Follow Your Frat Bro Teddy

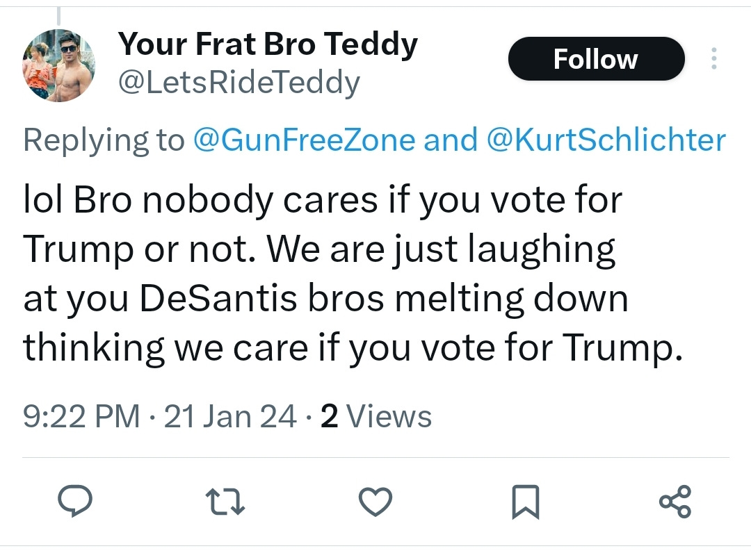(597, 58)
